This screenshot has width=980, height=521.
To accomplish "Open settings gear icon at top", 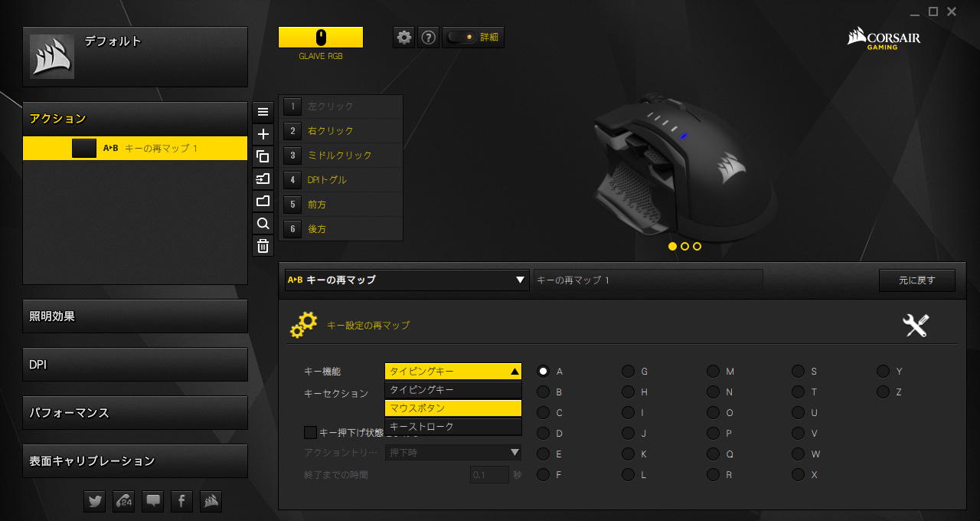I will pos(404,37).
